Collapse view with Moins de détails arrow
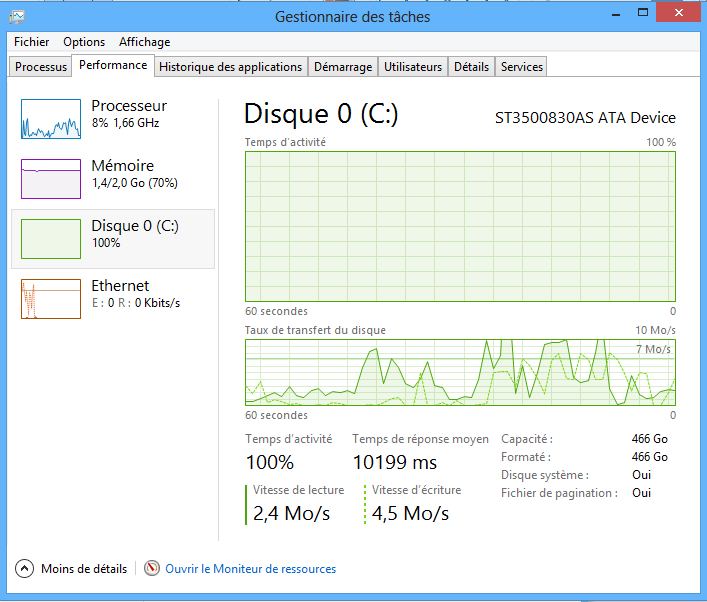 point(25,569)
